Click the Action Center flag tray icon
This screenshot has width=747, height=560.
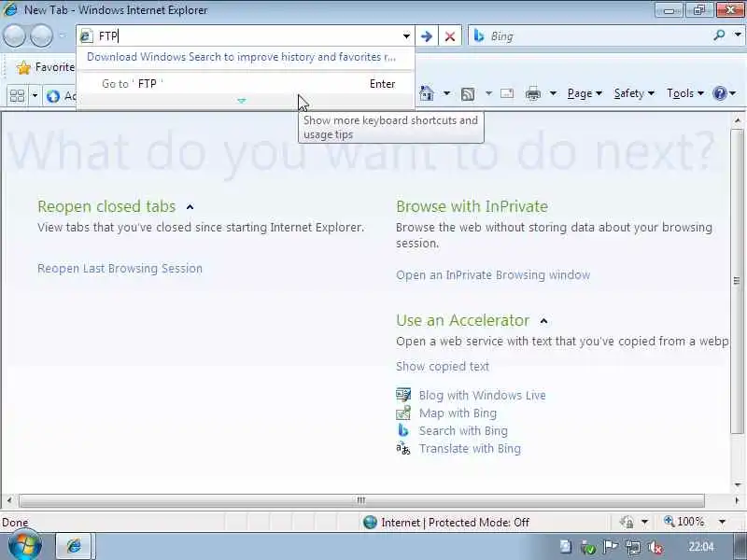pyautogui.click(x=611, y=547)
